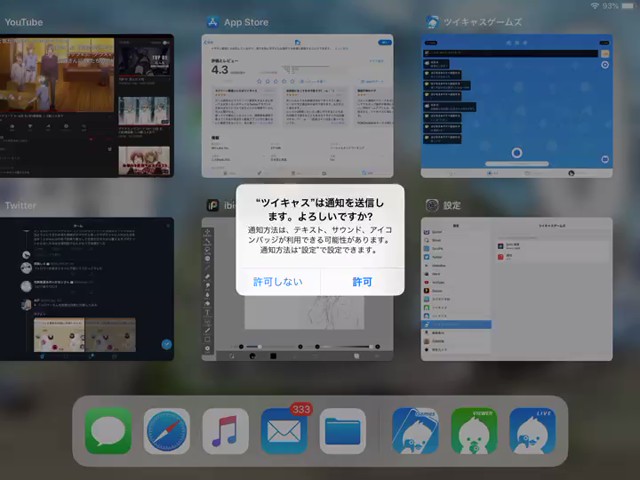Tap 許可 to allow notifications

point(362,282)
